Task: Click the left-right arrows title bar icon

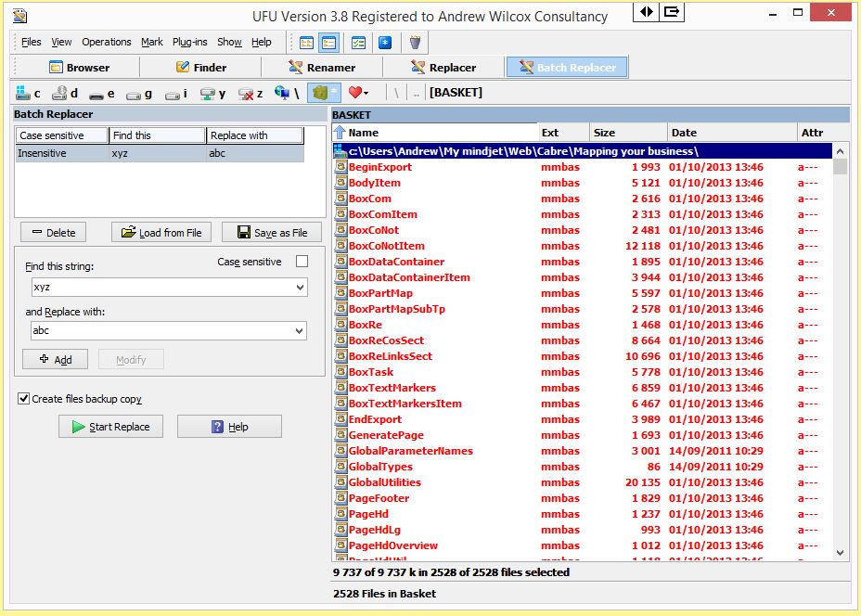Action: click(x=647, y=11)
